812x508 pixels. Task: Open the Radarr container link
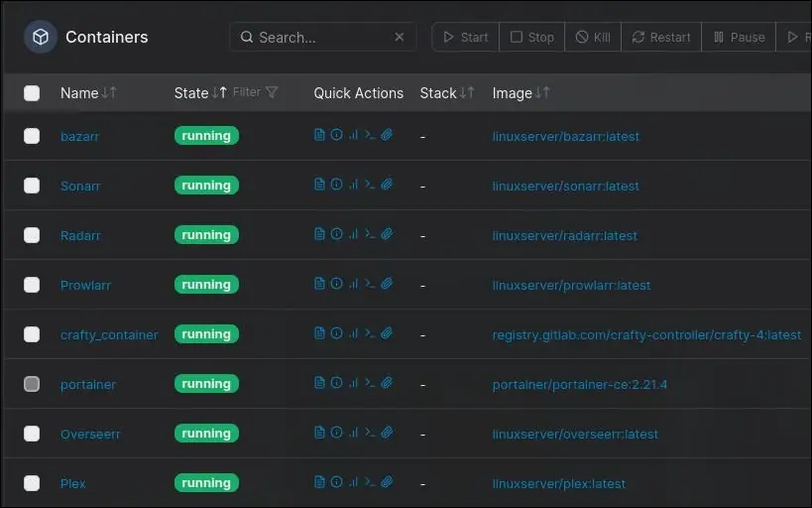tap(80, 236)
